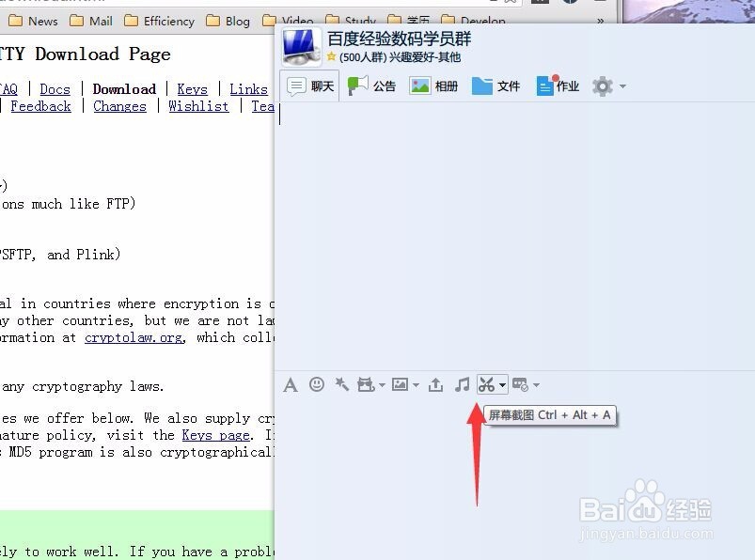This screenshot has width=755, height=560.
Task: Click the scissors screenshot tool
Action: (x=487, y=385)
